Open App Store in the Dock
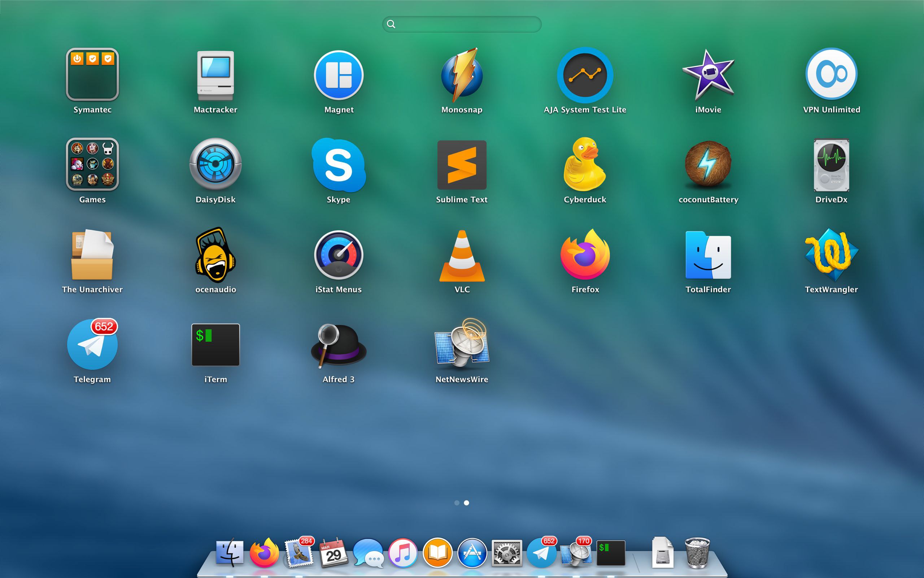 [x=472, y=553]
